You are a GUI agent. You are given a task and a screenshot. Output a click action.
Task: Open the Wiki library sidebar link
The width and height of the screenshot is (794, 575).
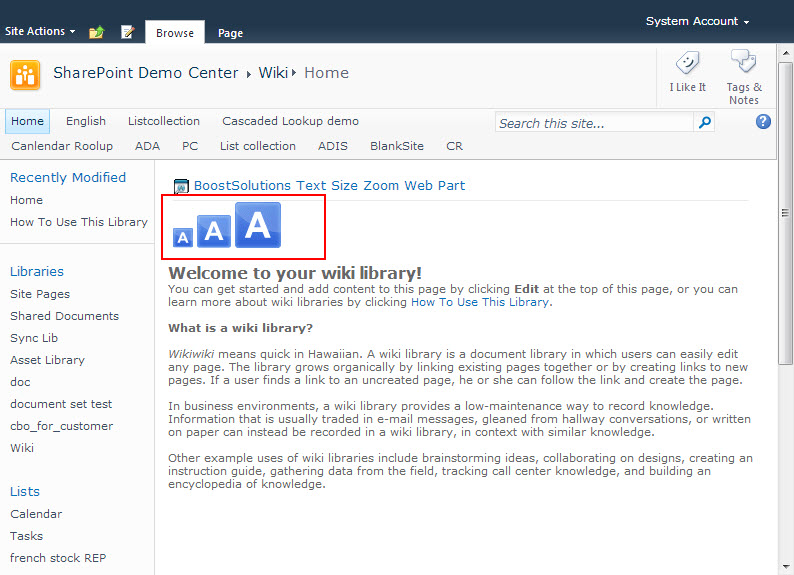tap(22, 448)
